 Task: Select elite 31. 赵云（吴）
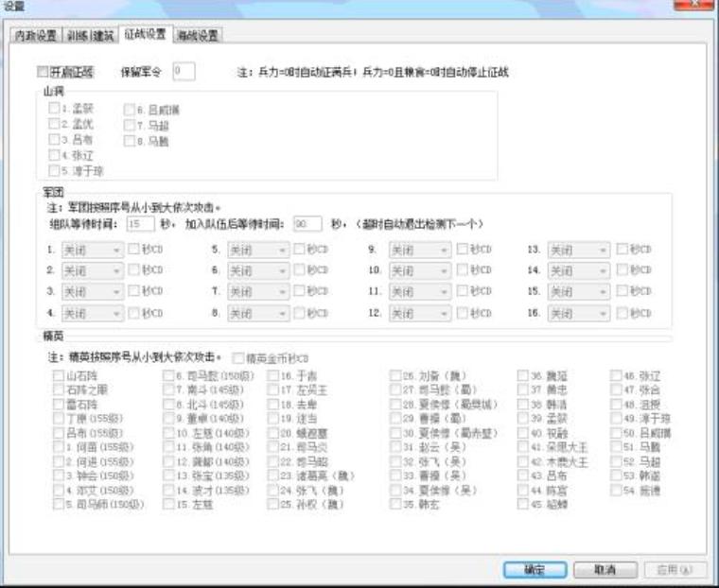click(395, 447)
